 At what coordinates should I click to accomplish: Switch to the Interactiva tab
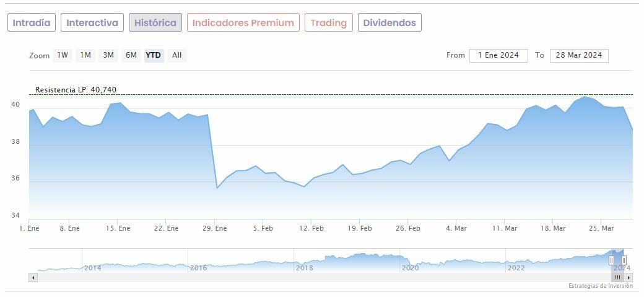[92, 23]
